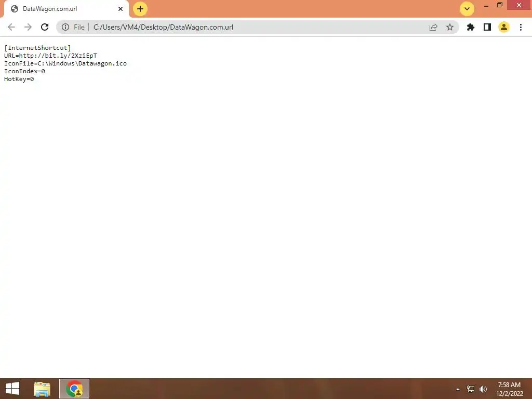Restore down the Chrome window
This screenshot has width=532, height=399.
500,5
